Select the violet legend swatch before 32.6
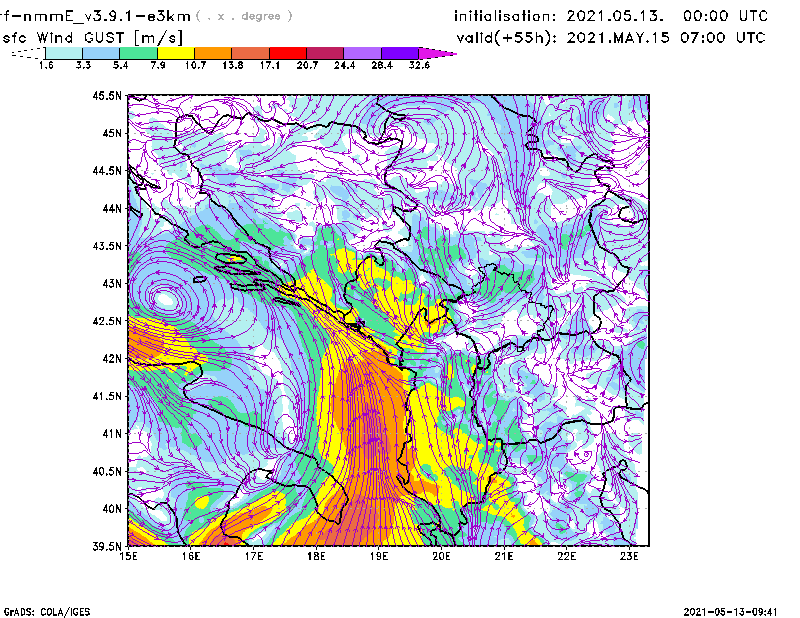 399,53
